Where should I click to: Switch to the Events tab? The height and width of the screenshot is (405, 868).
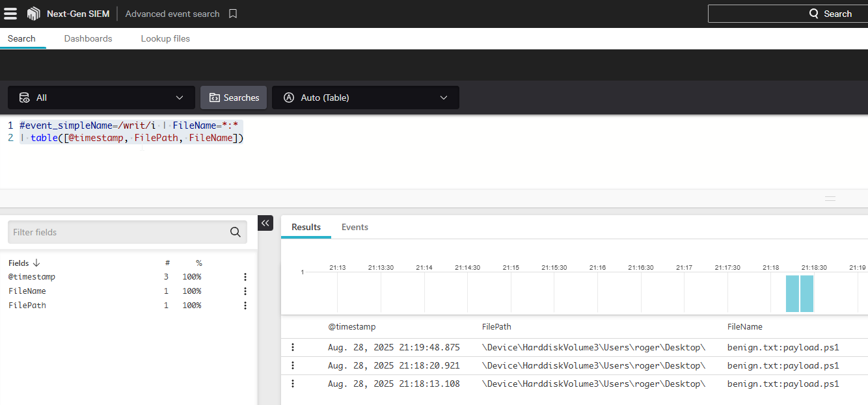coord(355,227)
